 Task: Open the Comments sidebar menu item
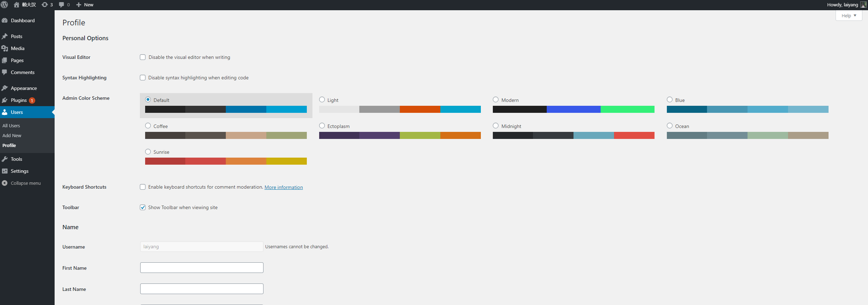[x=27, y=72]
